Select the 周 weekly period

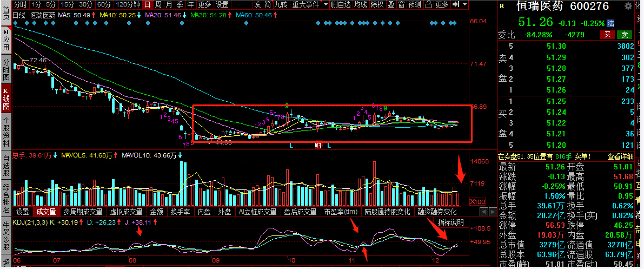[158, 4]
